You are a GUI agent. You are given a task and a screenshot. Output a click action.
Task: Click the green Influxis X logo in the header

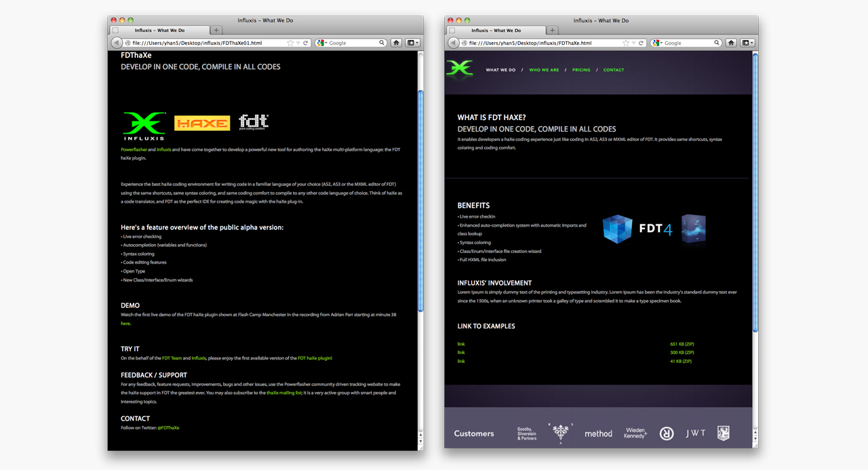point(460,68)
